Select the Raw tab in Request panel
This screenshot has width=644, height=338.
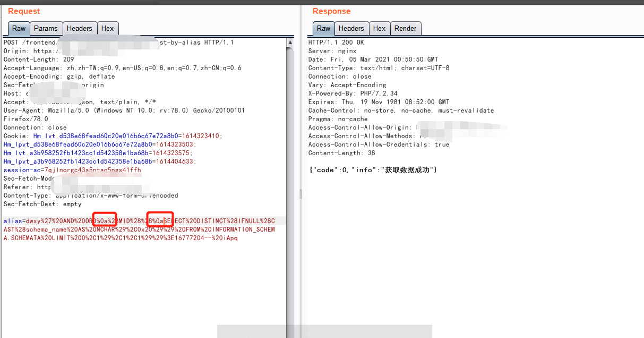click(19, 29)
